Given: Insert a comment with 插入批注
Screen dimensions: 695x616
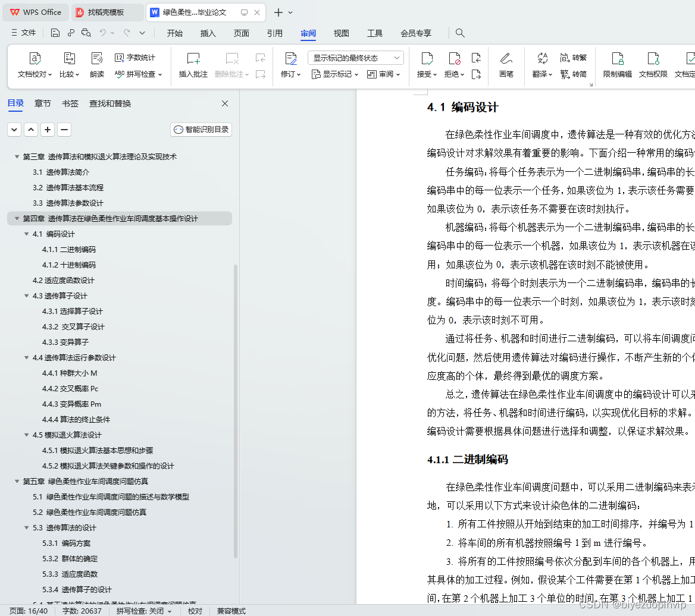Looking at the screenshot, I should coord(193,65).
